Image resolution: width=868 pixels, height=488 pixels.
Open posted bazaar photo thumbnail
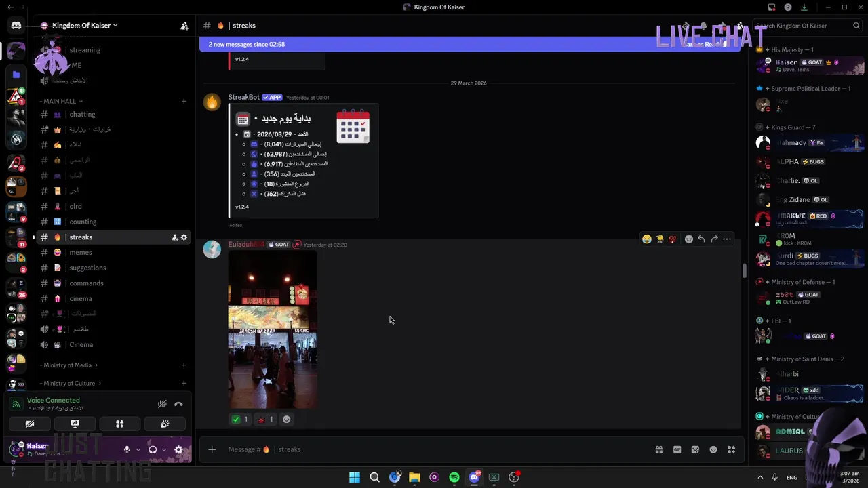[273, 329]
